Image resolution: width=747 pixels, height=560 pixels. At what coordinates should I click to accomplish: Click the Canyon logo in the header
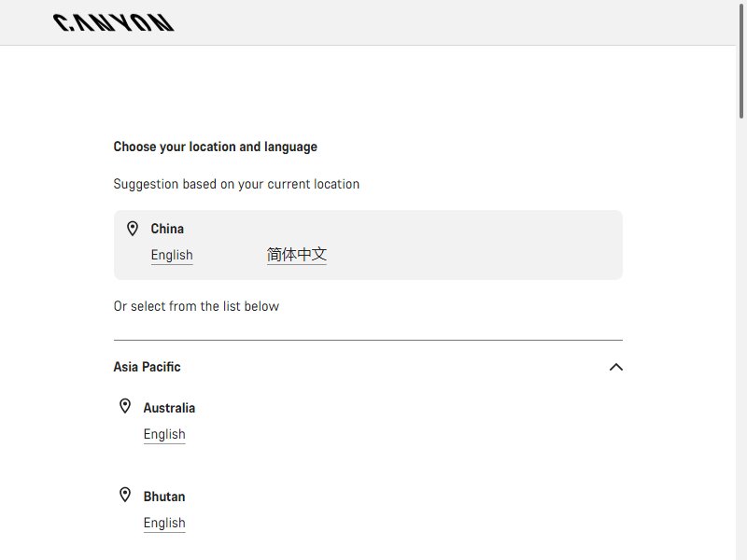click(x=113, y=22)
